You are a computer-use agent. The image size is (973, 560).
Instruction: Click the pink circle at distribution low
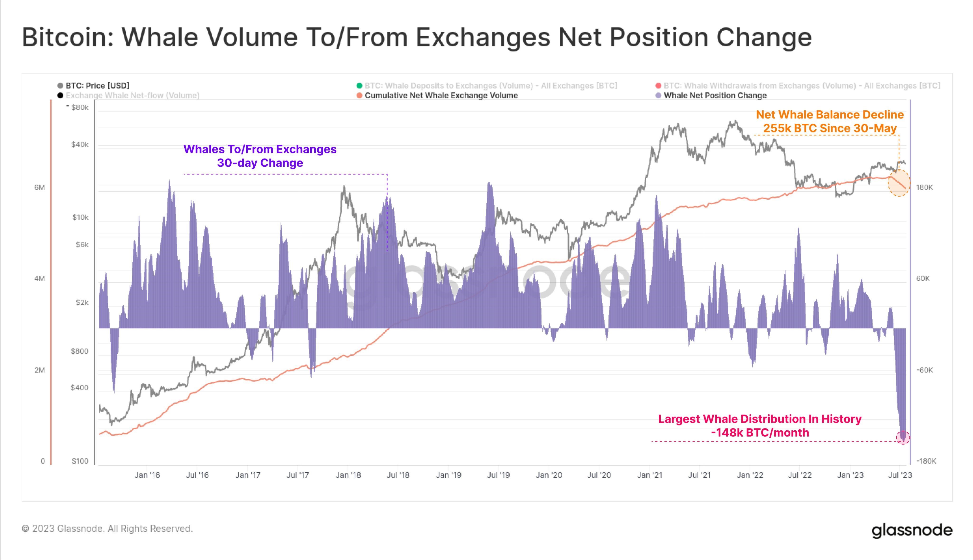tap(903, 438)
